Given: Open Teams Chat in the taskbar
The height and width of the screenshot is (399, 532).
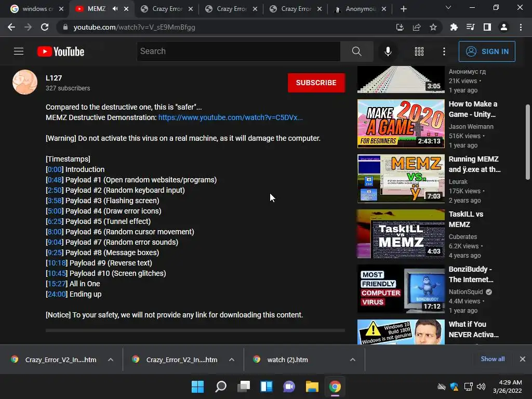Looking at the screenshot, I should point(289,387).
